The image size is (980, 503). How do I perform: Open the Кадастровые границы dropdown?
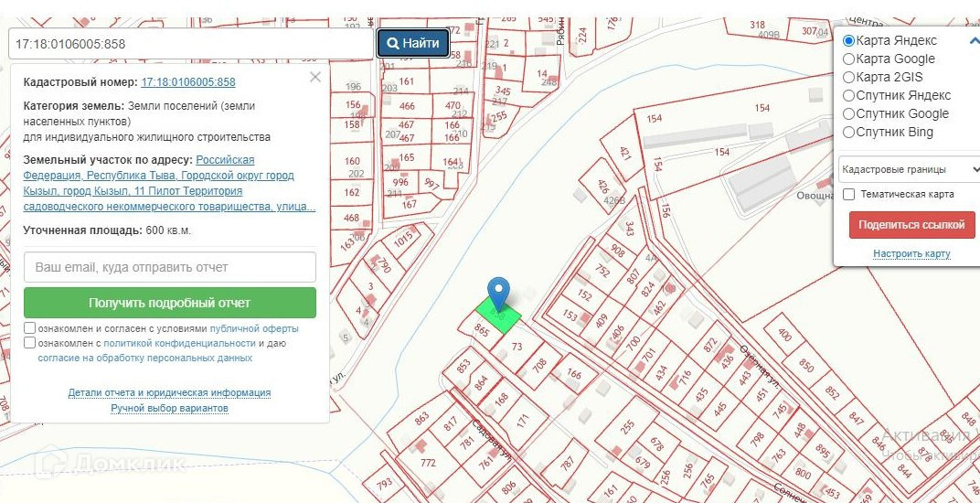tap(910, 169)
